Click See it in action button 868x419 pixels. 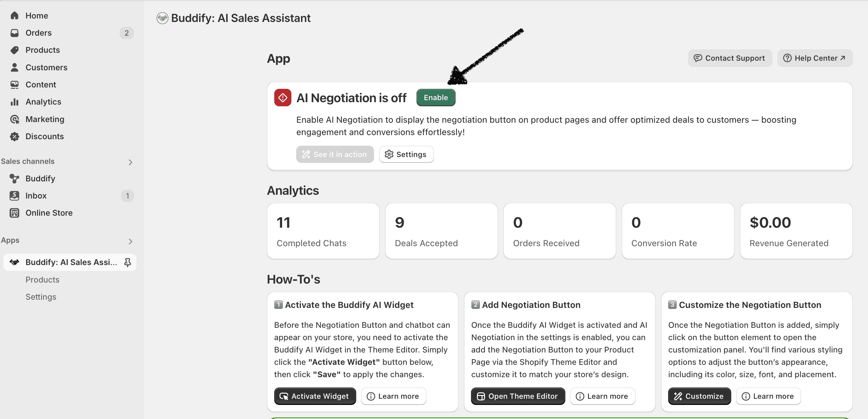[335, 154]
